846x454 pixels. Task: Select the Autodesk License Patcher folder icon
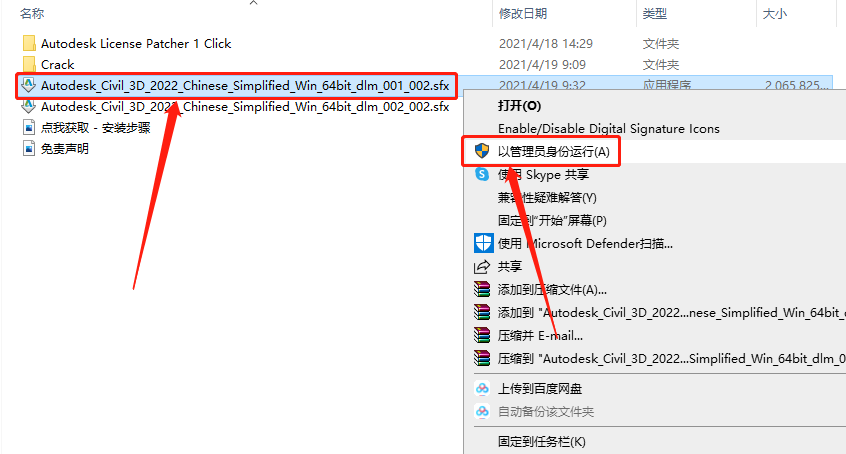click(x=29, y=43)
